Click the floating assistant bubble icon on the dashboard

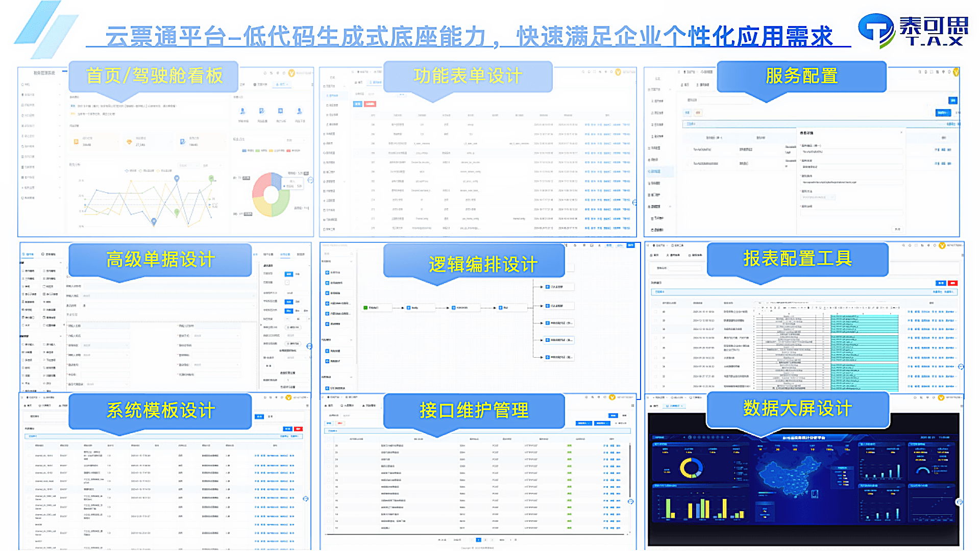click(310, 181)
